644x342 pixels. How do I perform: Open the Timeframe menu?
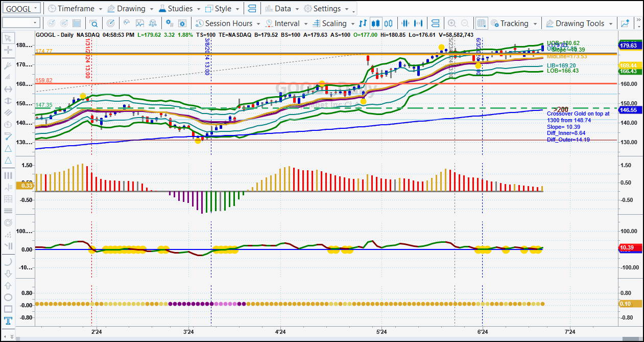(76, 9)
